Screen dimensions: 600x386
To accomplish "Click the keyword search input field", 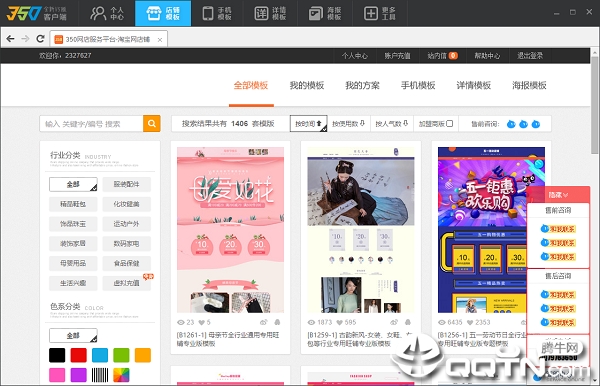I will (91, 124).
